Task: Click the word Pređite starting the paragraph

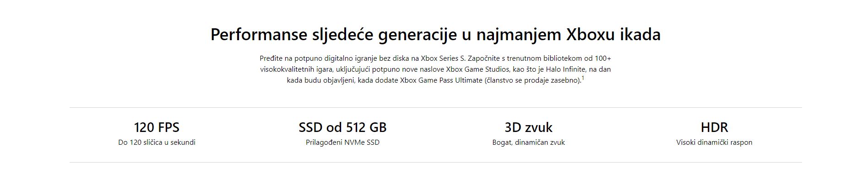Action: click(x=271, y=58)
